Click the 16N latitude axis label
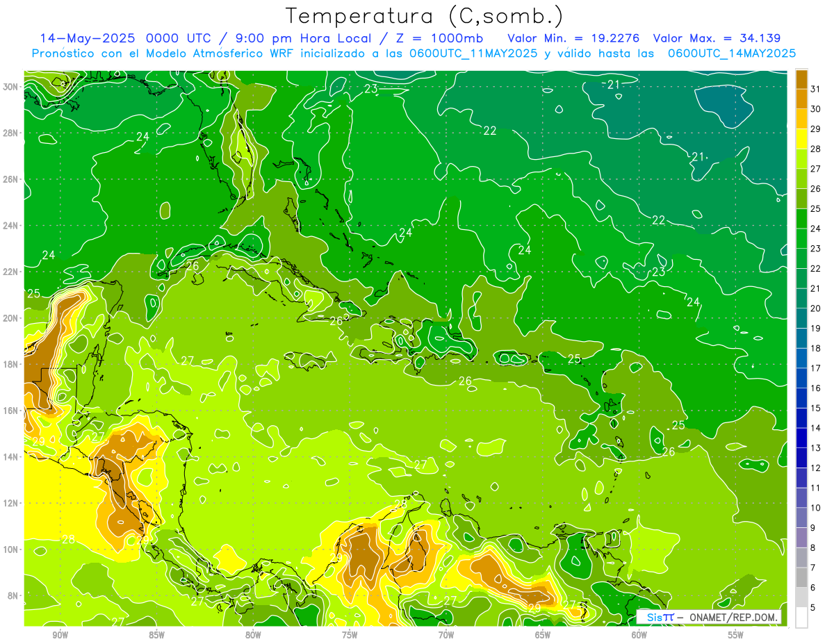This screenshot has height=644, width=834. [x=11, y=411]
